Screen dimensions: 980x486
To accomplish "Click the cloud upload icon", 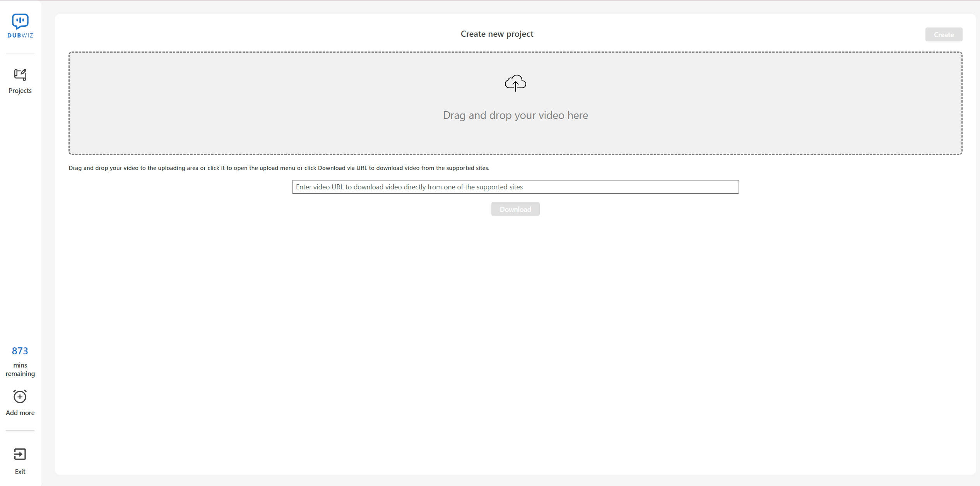I will (x=515, y=83).
